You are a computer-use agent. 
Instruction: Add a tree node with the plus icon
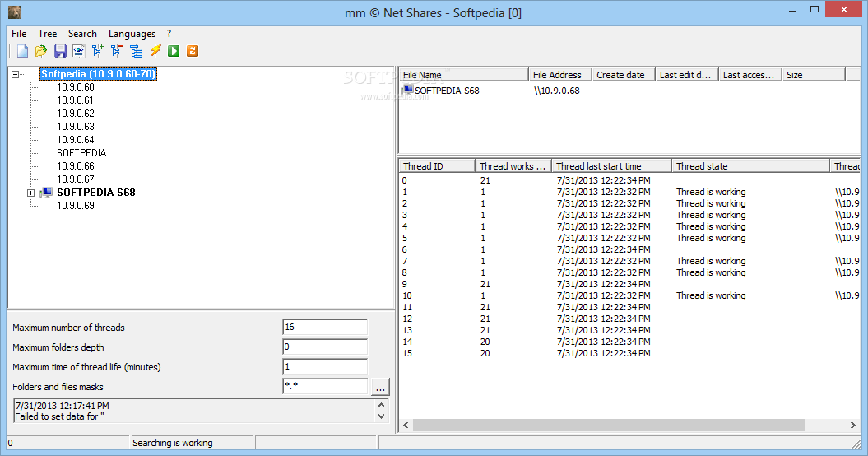tap(97, 52)
